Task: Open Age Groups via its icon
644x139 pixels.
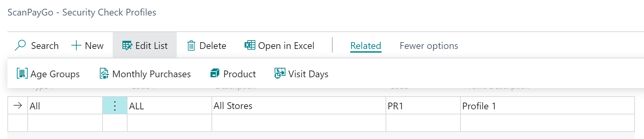Action: click(x=22, y=73)
